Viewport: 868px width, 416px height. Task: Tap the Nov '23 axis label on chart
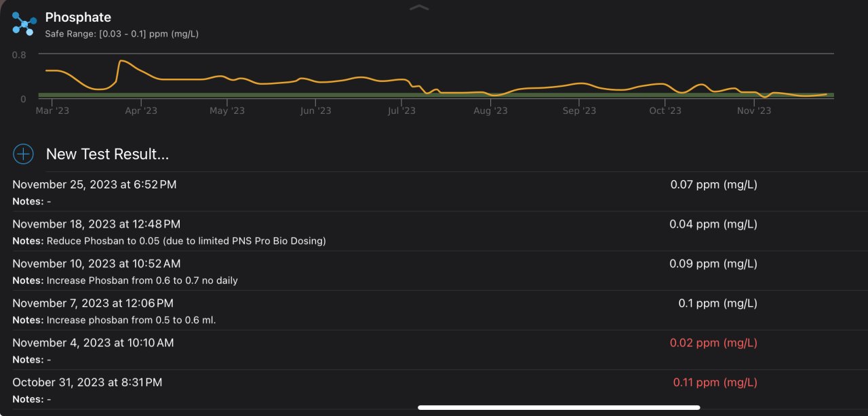tap(753, 110)
